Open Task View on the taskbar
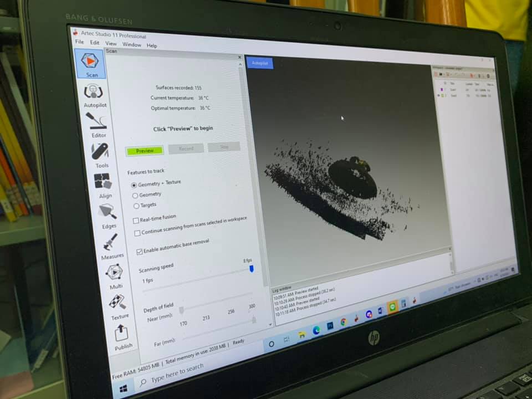The image size is (532, 399). 287,339
